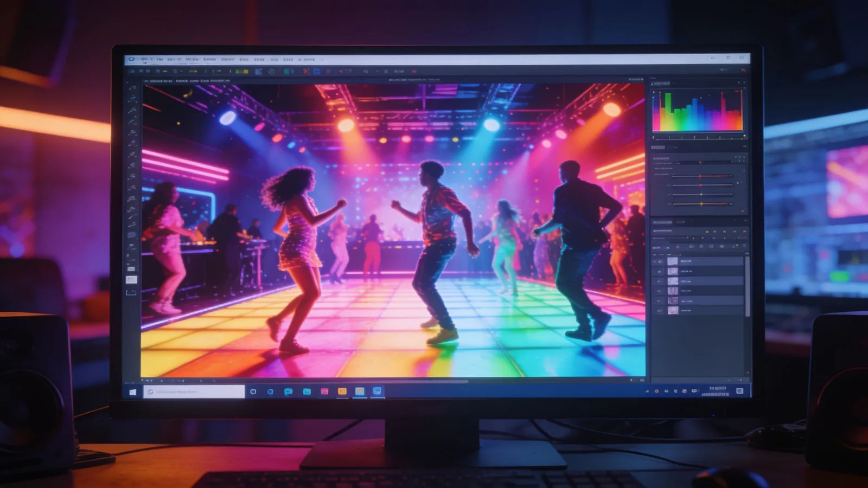Select the bottom layer's thumbnail
Viewport: 868px width, 488px height.
pos(673,311)
